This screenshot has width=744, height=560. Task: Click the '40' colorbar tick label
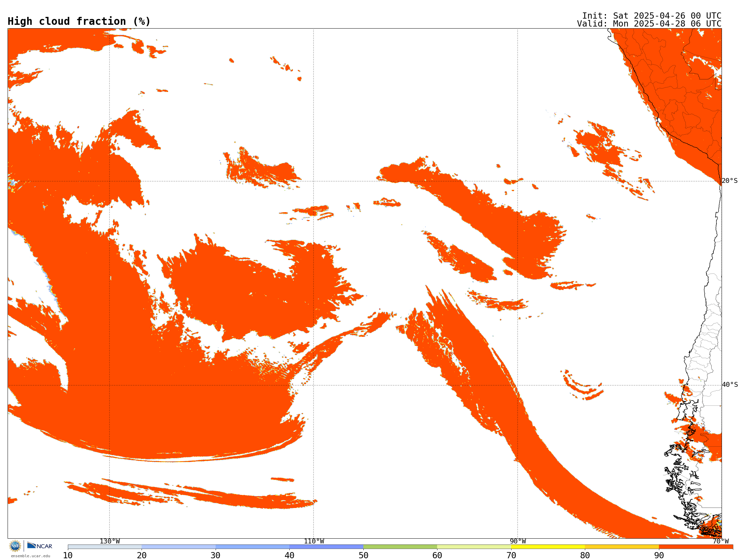(x=289, y=556)
